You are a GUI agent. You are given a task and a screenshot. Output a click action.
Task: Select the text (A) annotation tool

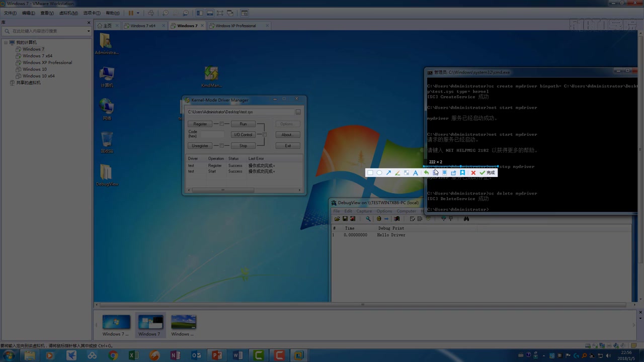point(416,172)
